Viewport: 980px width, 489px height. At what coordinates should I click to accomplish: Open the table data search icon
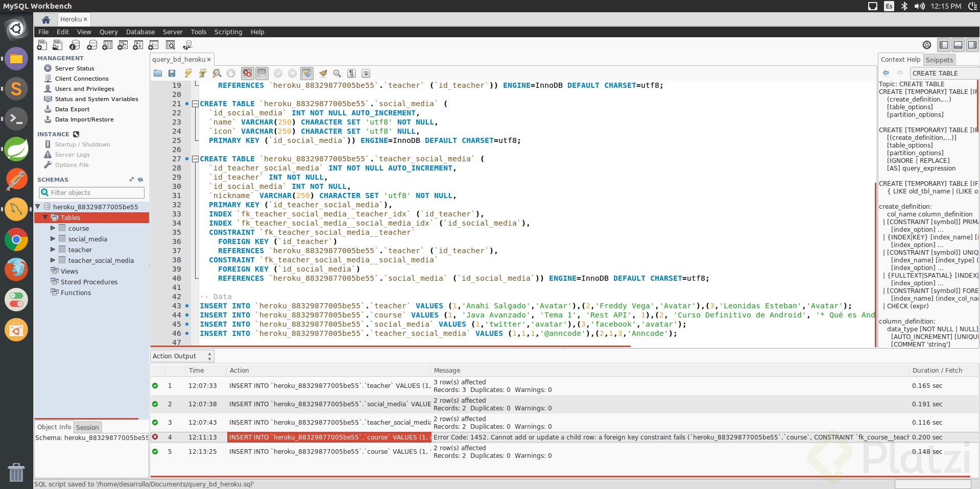pyautogui.click(x=171, y=45)
